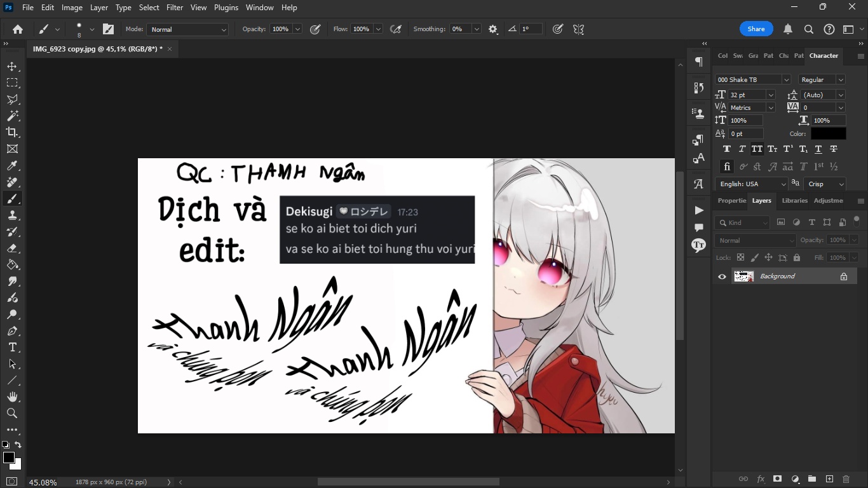Select the Hand tool

point(12,397)
